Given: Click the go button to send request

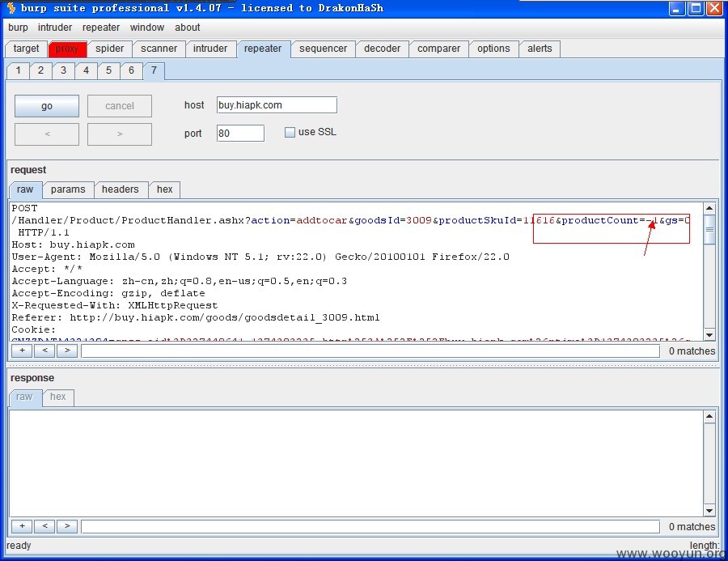Looking at the screenshot, I should click(x=47, y=106).
